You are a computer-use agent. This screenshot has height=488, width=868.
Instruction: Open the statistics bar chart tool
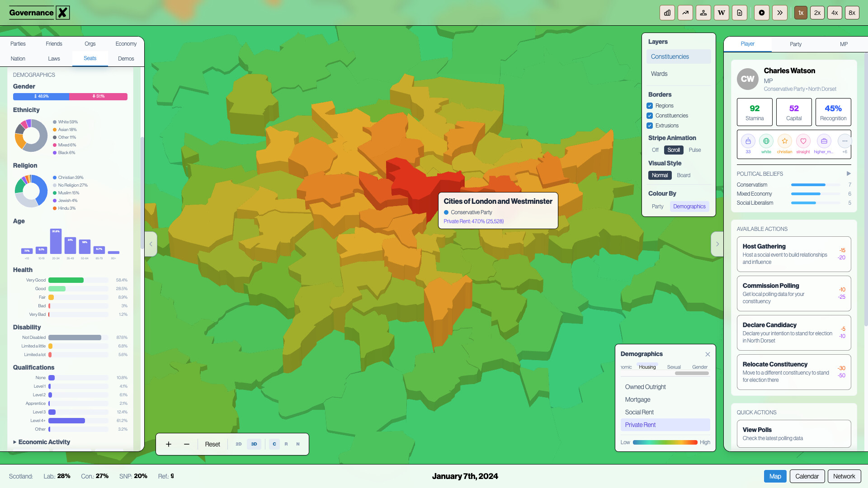coord(667,13)
